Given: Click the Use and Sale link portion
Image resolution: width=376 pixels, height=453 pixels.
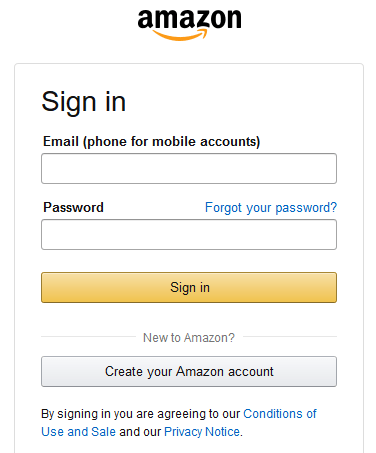Looking at the screenshot, I should pos(78,432).
